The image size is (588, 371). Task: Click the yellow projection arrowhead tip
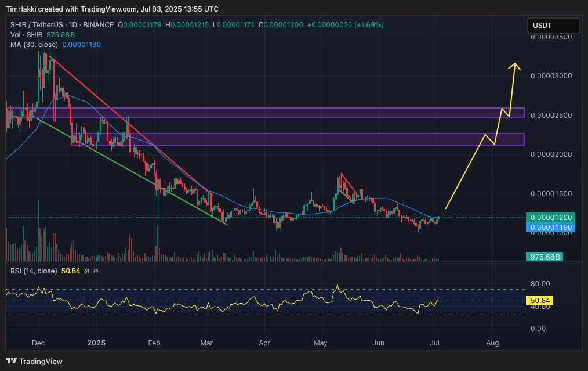[514, 63]
